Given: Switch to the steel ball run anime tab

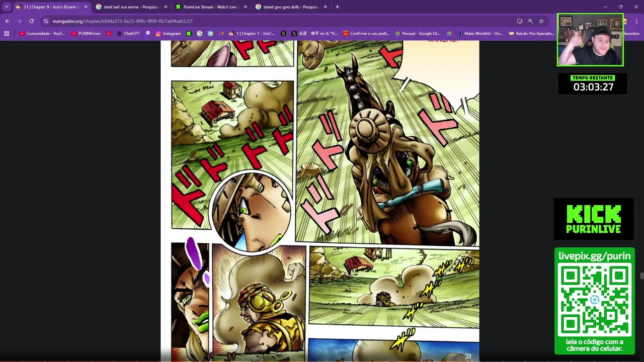Looking at the screenshot, I should coord(131,7).
